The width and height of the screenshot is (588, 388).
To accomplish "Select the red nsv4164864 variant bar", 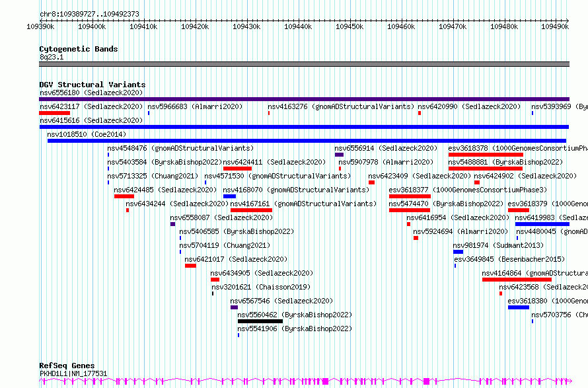I will point(517,280).
